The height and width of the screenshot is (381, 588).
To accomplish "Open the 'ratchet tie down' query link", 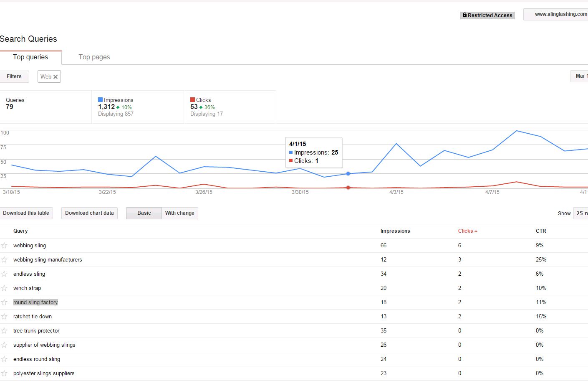I will [33, 316].
